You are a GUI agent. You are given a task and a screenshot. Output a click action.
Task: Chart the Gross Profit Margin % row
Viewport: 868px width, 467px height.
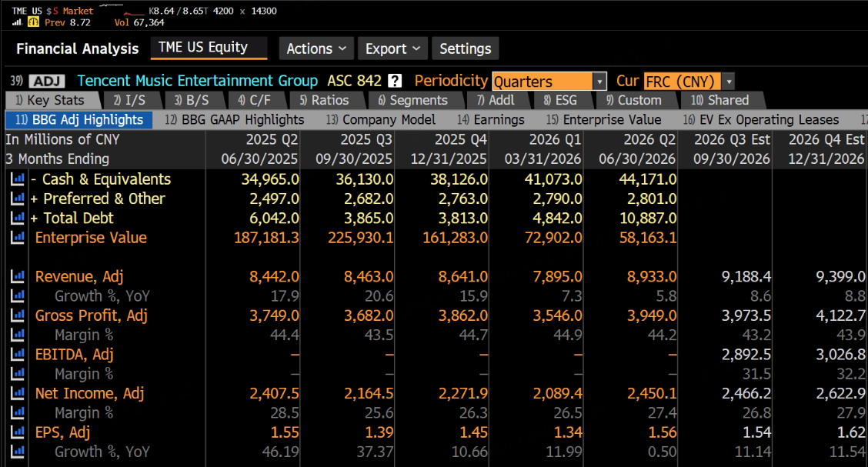pyautogui.click(x=18, y=335)
